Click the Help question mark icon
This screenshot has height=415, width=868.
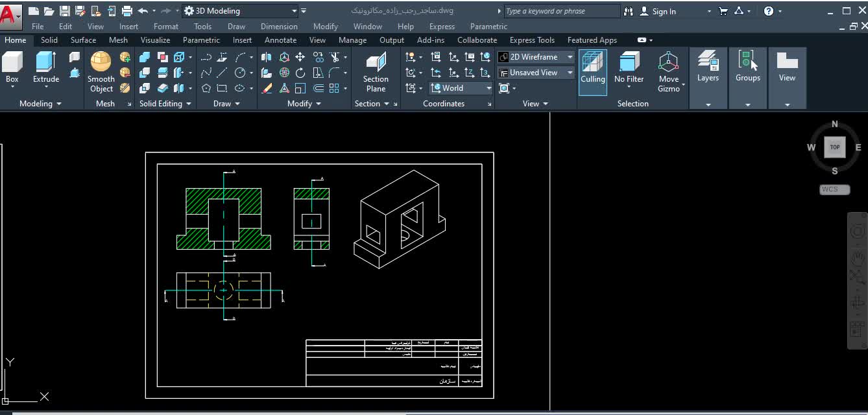(769, 11)
